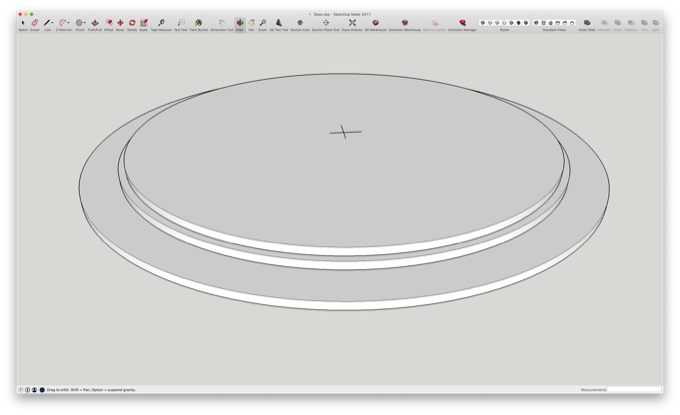Open the Extension Manager
The height and width of the screenshot is (415, 680).
[x=462, y=23]
